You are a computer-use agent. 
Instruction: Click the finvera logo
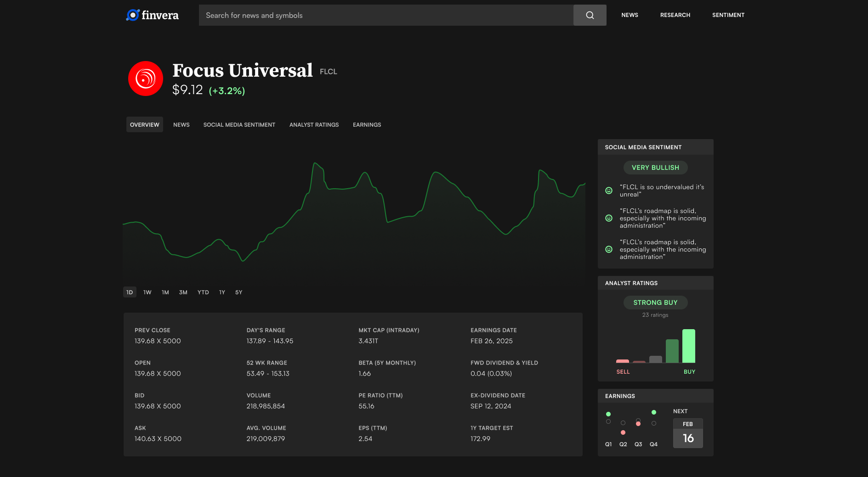[x=152, y=15]
